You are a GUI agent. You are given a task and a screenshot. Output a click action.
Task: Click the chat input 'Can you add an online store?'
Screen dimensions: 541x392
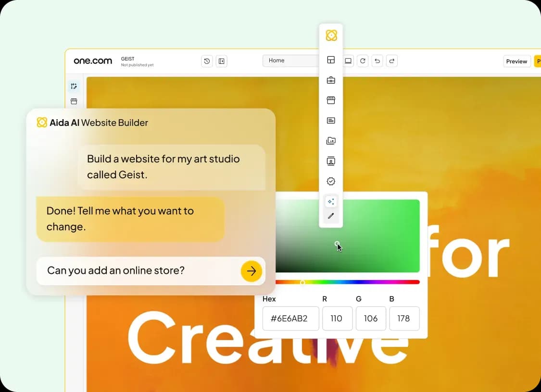pyautogui.click(x=151, y=271)
